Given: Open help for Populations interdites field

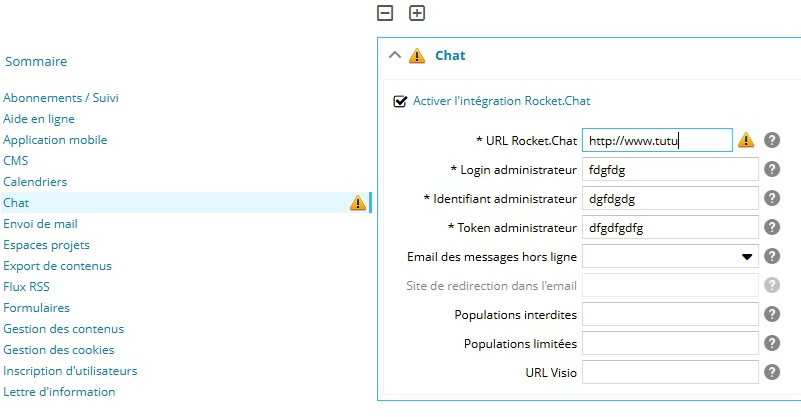Looking at the screenshot, I should click(772, 314).
